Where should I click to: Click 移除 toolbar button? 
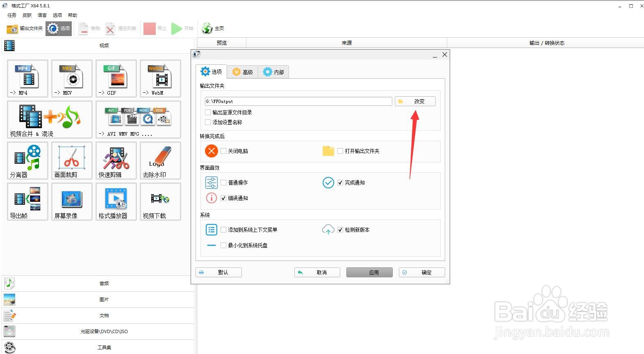89,28
